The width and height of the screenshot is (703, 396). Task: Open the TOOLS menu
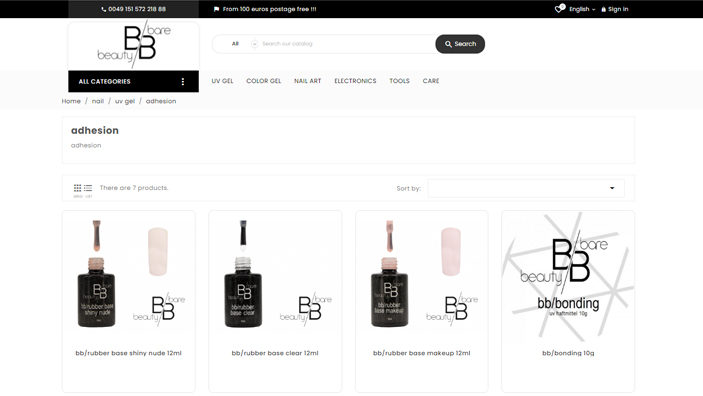click(399, 81)
